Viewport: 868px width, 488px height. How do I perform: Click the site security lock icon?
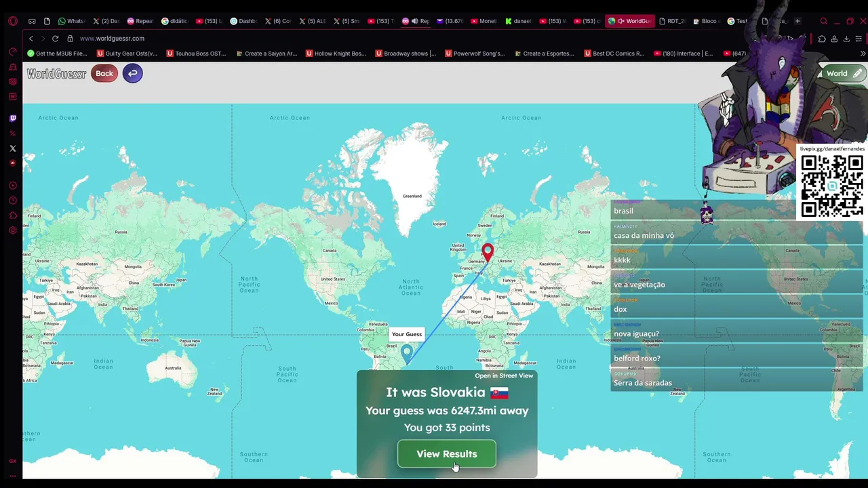coord(70,39)
